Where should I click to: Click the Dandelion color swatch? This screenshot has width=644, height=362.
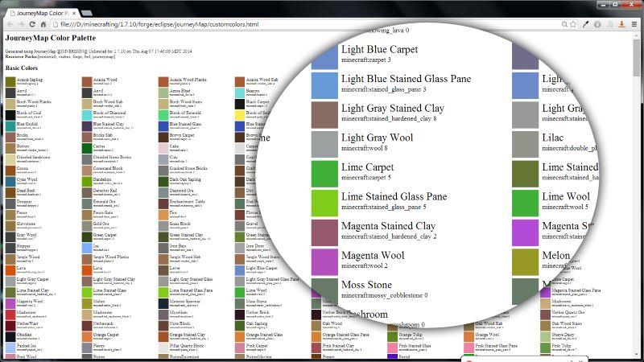[87, 181]
